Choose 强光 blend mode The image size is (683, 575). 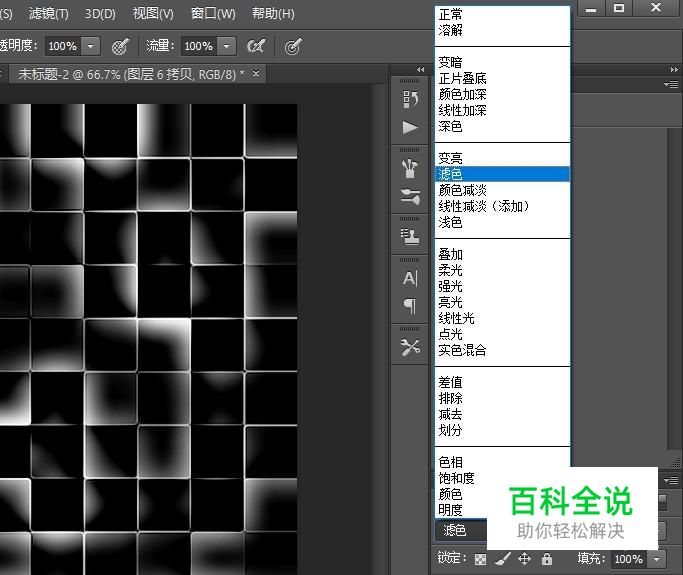pyautogui.click(x=502, y=286)
